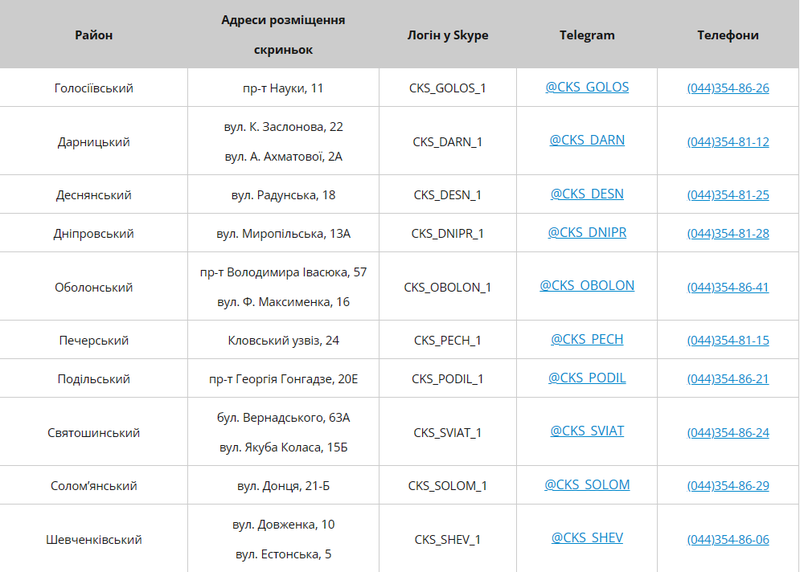Viewport: 800px width, 572px height.
Task: Open the @CKS_SHEV Telegram link
Action: point(587,538)
